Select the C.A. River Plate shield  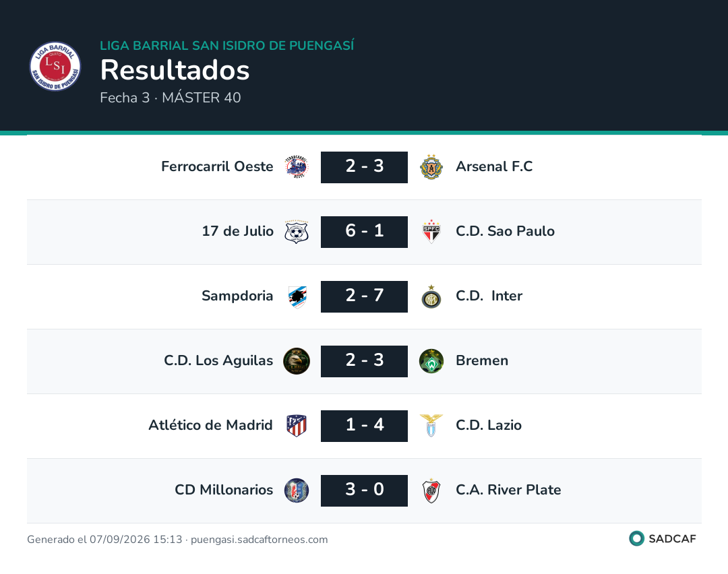click(431, 491)
